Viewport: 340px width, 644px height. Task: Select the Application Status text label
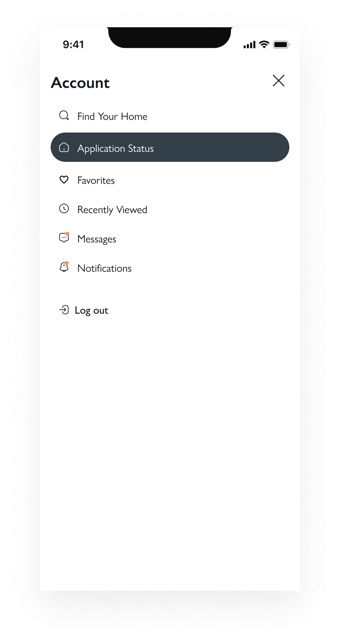115,149
